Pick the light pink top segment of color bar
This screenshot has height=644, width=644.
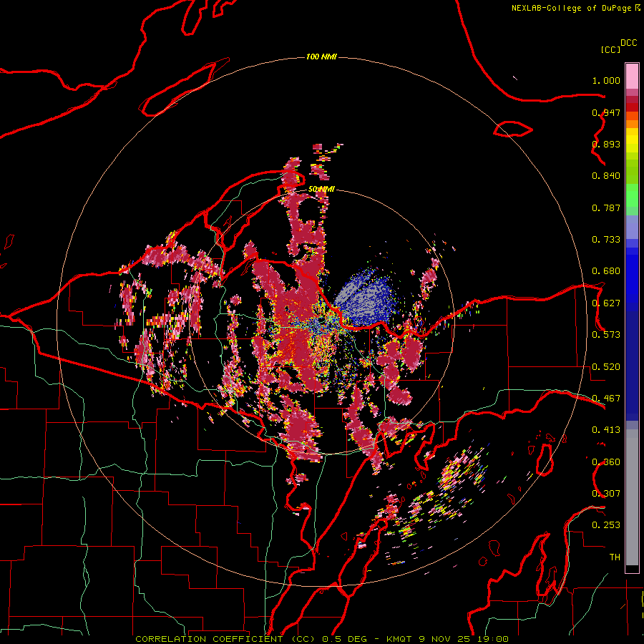[632, 77]
